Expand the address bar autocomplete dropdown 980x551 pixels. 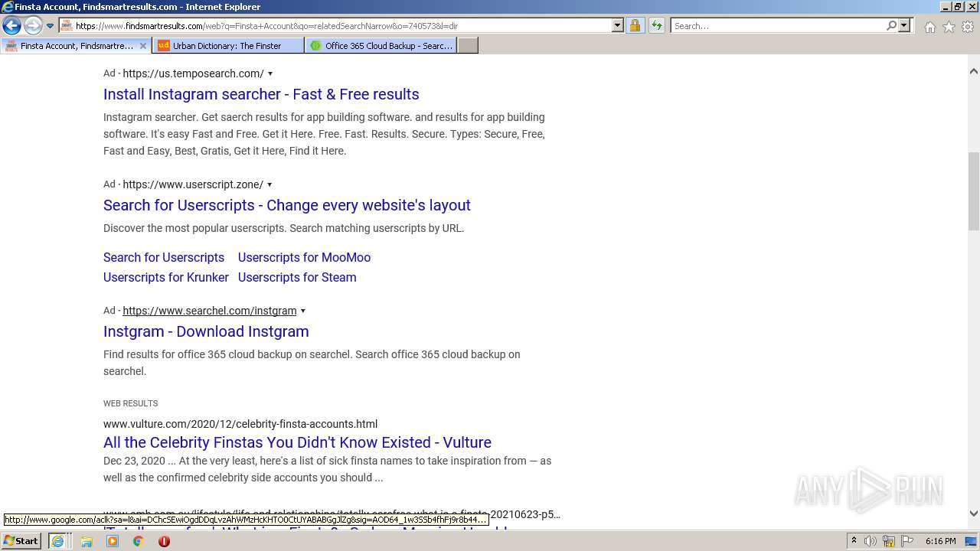tap(618, 26)
